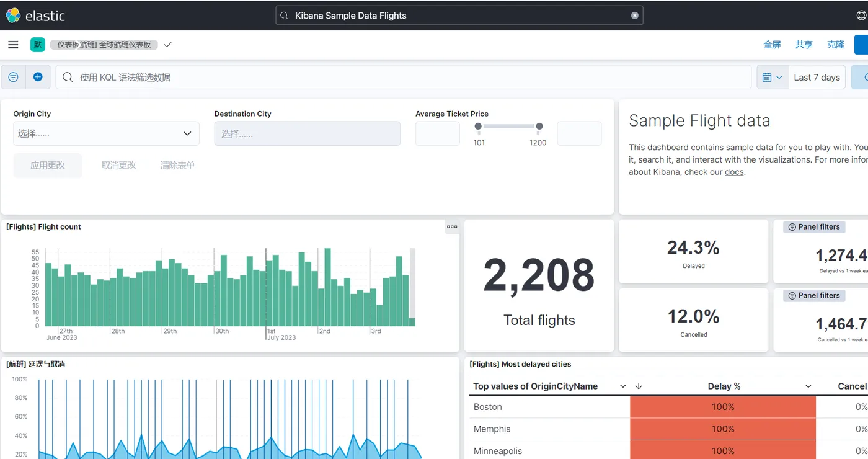The image size is (868, 459).
Task: Click Boston's 100% delay cell
Action: click(723, 407)
